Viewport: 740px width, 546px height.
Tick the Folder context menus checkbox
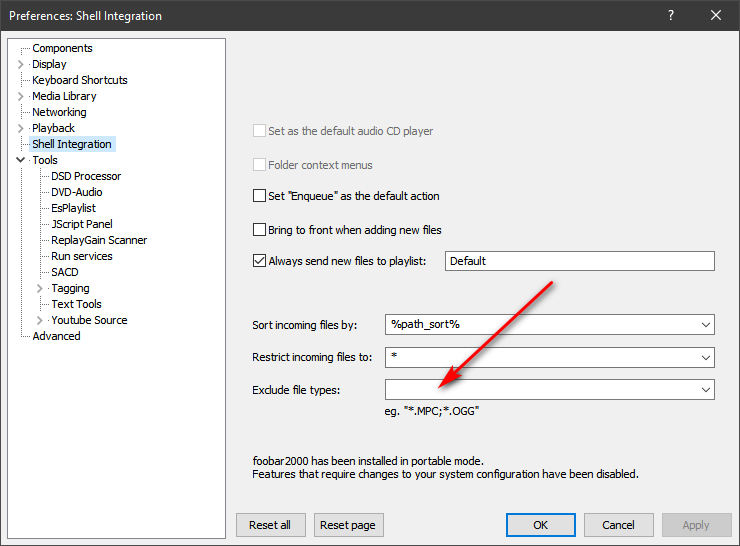point(259,165)
